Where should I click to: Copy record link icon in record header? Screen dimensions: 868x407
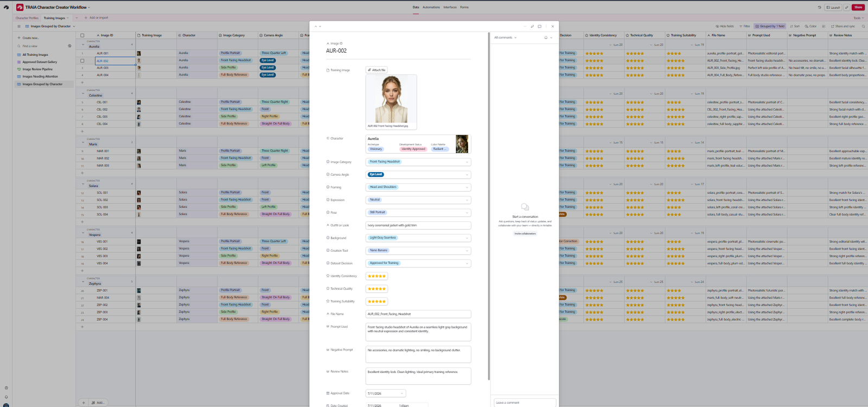[x=532, y=26]
